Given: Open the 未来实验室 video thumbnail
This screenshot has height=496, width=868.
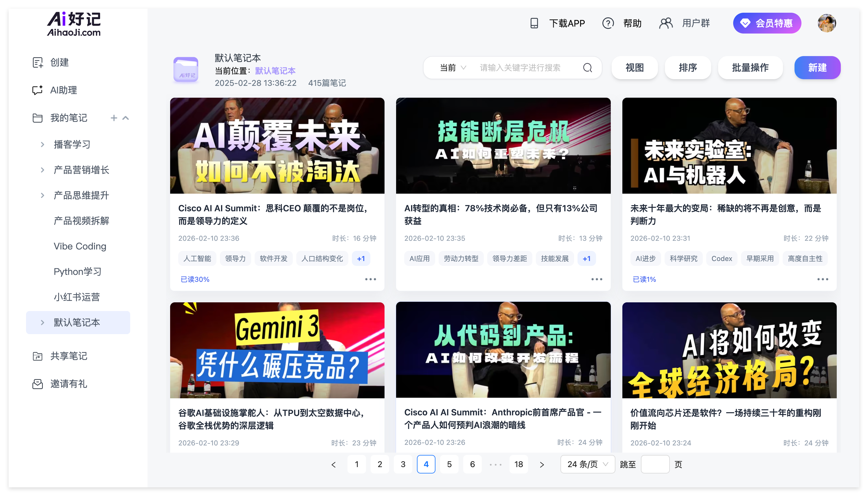Looking at the screenshot, I should (x=729, y=146).
